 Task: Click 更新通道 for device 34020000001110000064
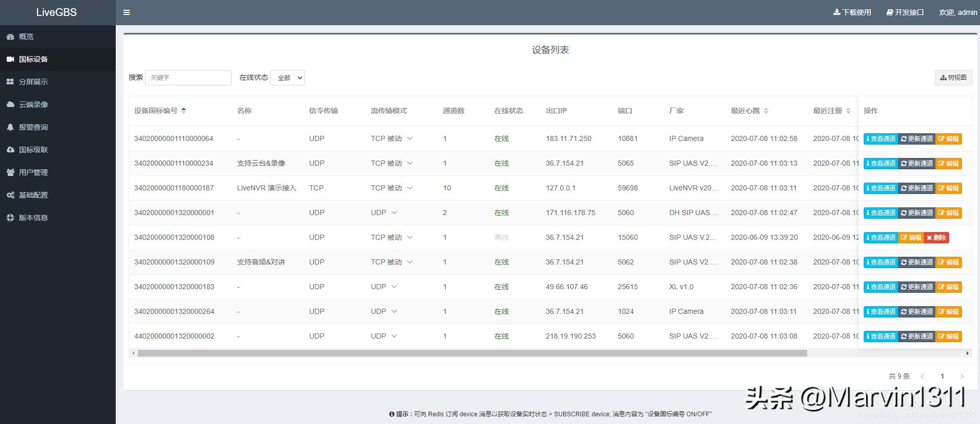click(917, 138)
